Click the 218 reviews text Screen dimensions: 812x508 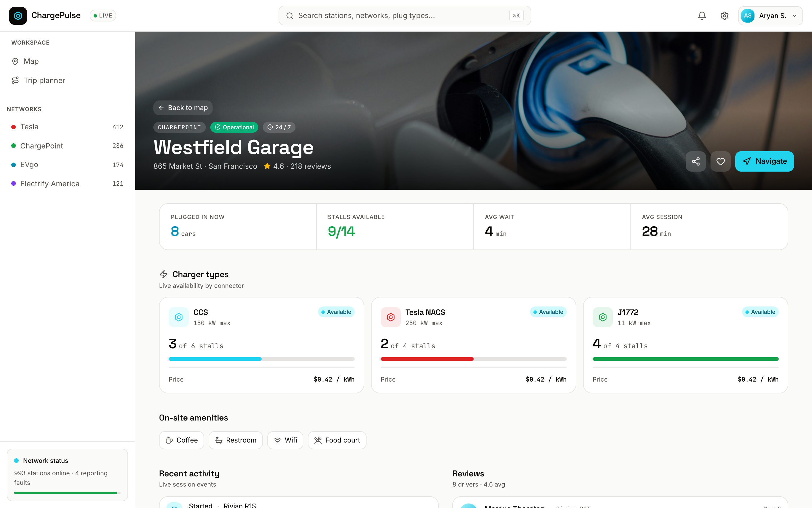tap(310, 166)
